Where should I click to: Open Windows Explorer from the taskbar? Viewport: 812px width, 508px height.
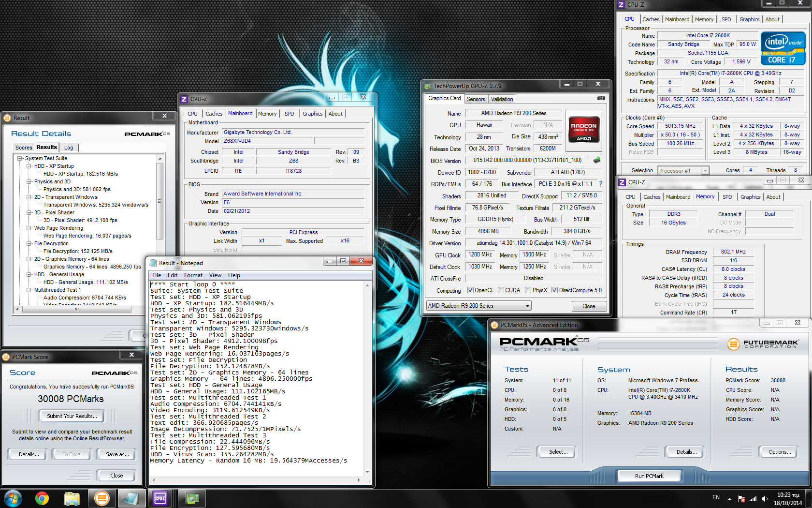(x=72, y=498)
